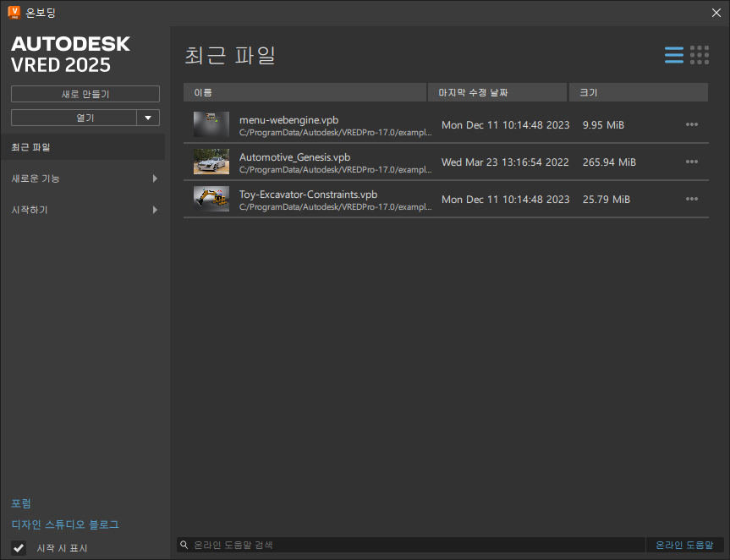Select the 새로운 기능 sidebar item

(x=83, y=178)
